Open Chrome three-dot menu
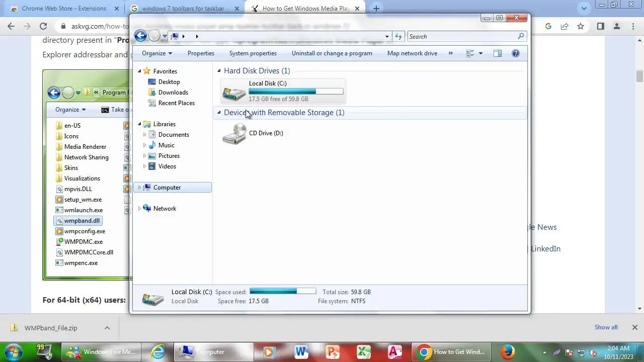Image resolution: width=644 pixels, height=362 pixels. 633,26
